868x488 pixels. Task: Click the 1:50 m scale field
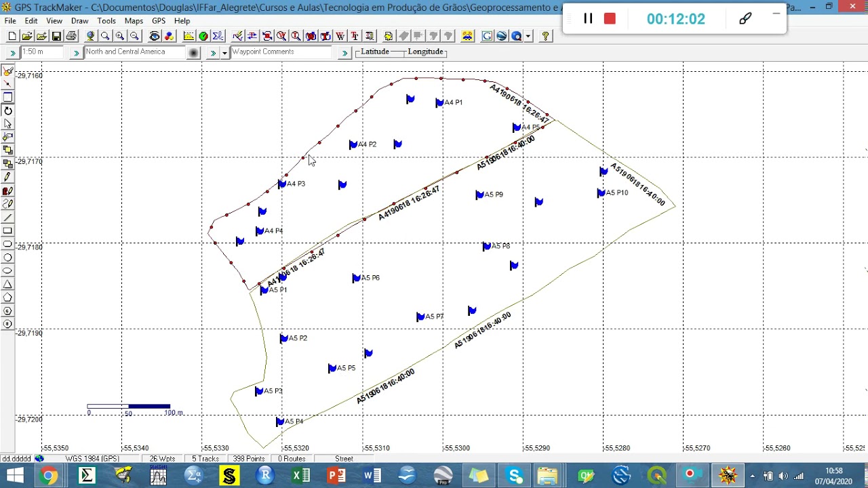point(42,52)
